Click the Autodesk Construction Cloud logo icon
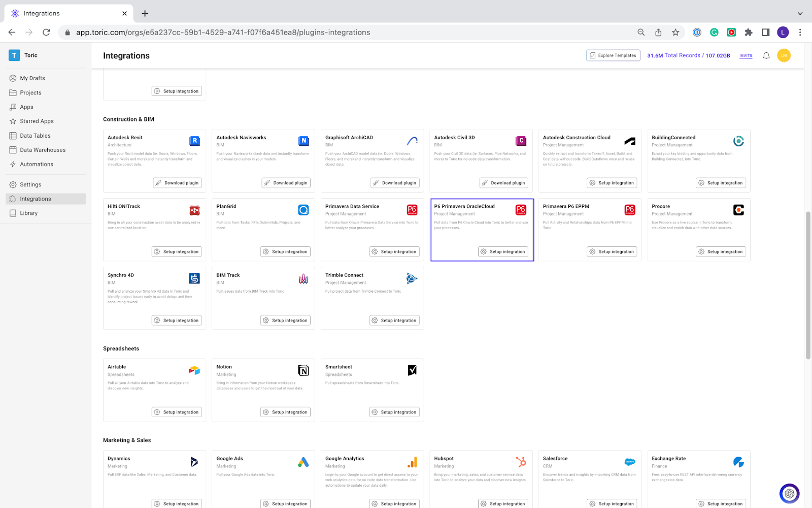The width and height of the screenshot is (812, 508). point(630,141)
